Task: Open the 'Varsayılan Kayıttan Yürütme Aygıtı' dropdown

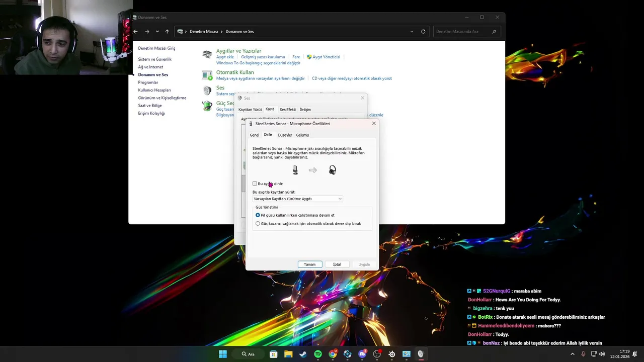Action: coord(298,199)
